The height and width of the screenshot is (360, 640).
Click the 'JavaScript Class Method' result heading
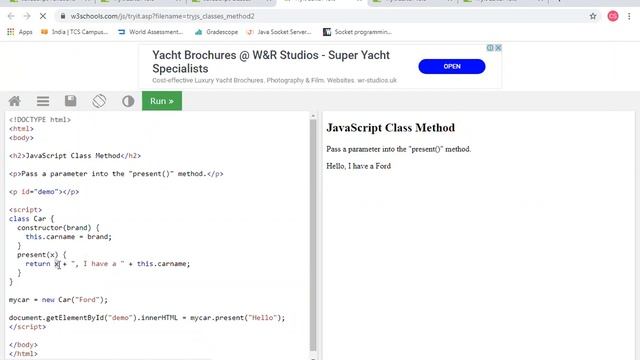tap(391, 128)
